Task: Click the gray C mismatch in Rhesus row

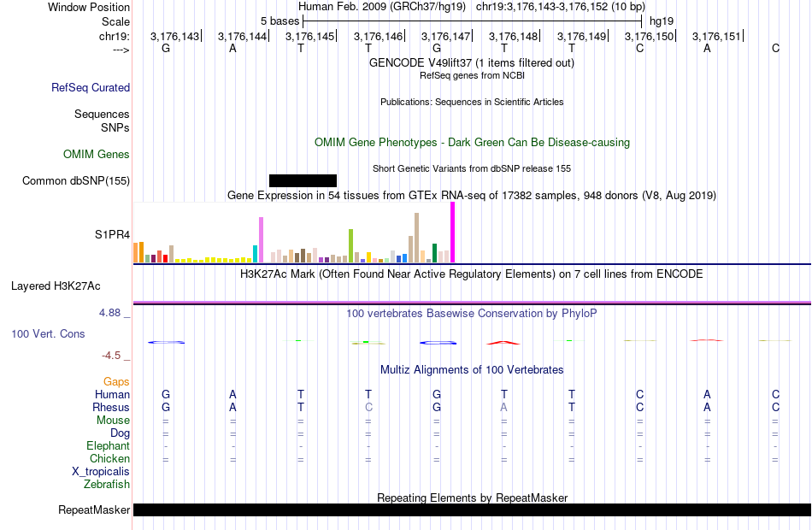Action: (x=368, y=407)
